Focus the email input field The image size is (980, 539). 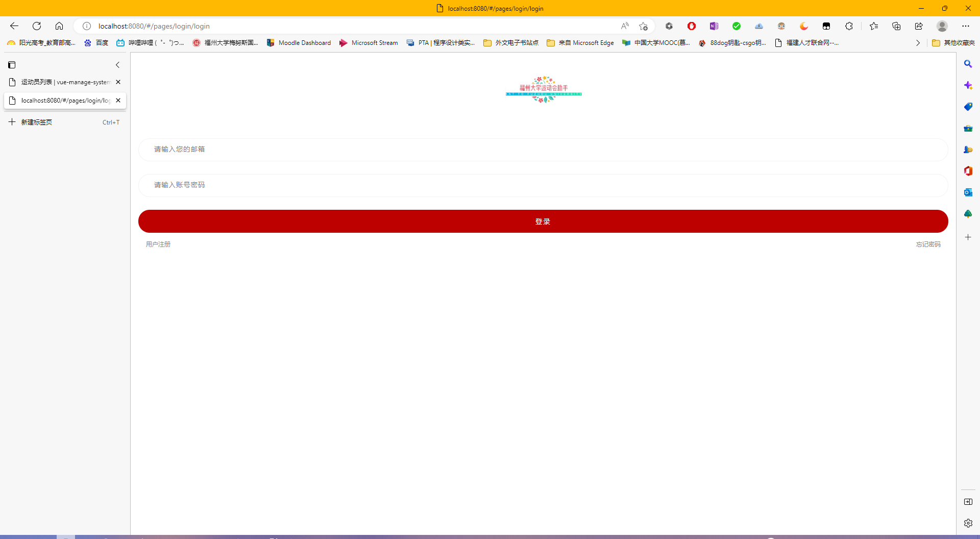point(543,150)
